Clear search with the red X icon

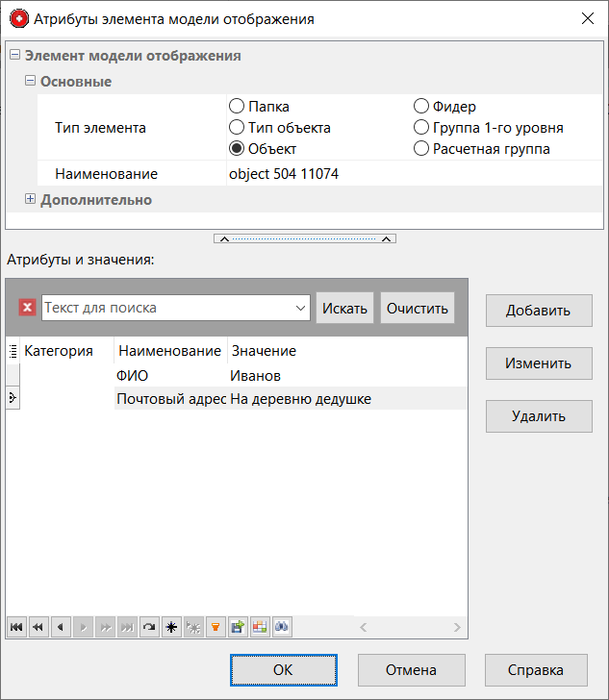pos(28,308)
